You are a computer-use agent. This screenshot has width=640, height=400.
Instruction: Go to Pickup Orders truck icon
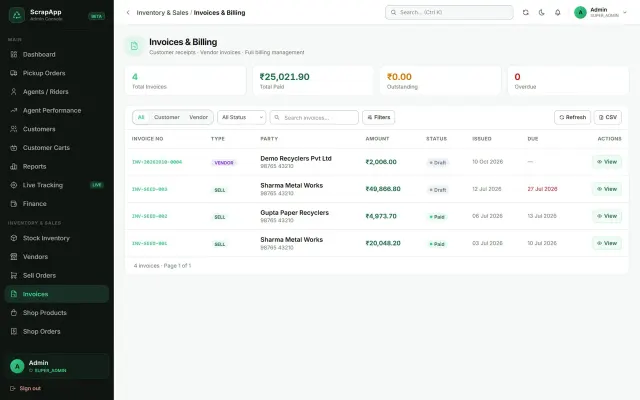coord(13,73)
